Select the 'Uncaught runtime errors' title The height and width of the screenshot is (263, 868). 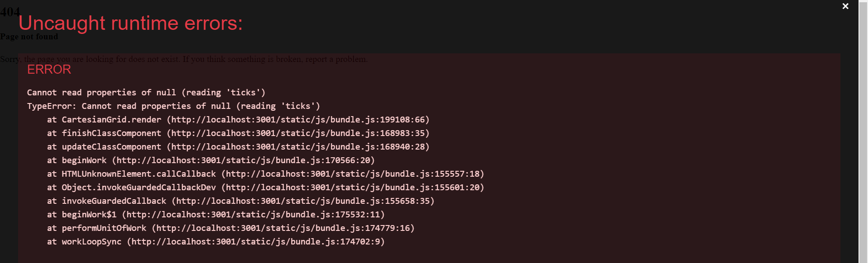click(x=130, y=23)
